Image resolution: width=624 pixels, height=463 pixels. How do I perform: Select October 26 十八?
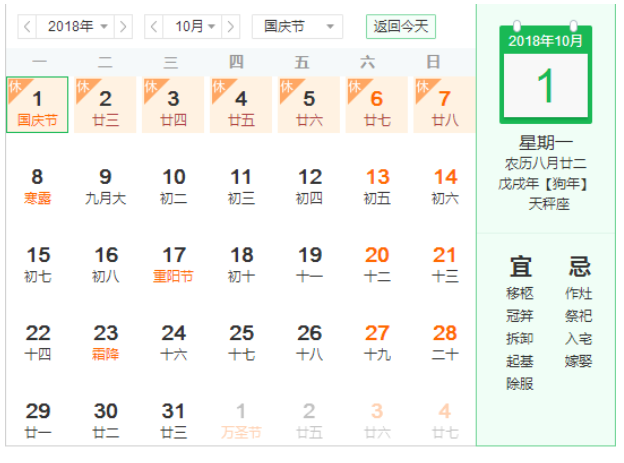point(309,342)
